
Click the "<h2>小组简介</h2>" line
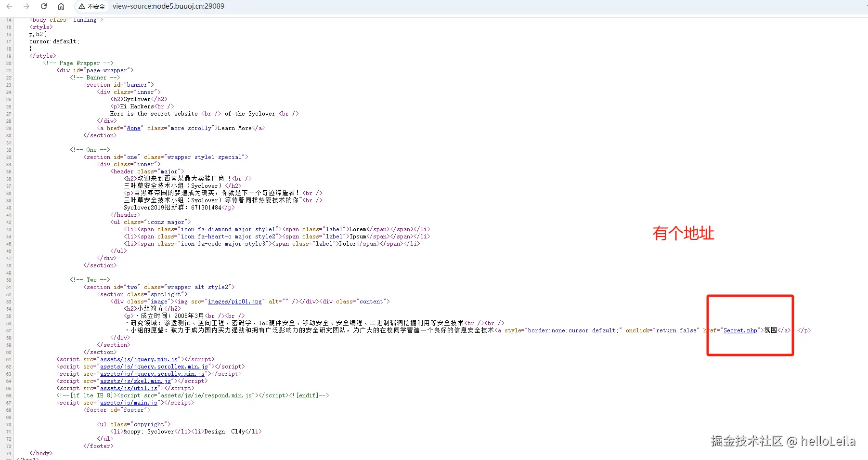click(152, 309)
